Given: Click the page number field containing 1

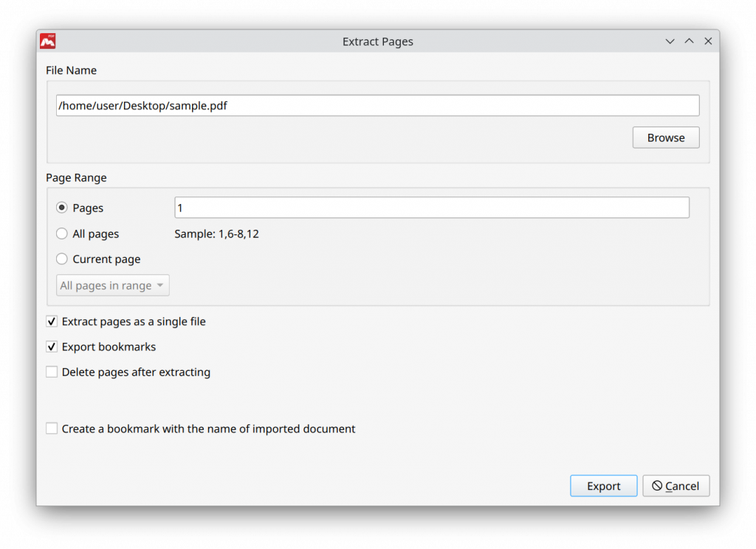Looking at the screenshot, I should [x=431, y=208].
